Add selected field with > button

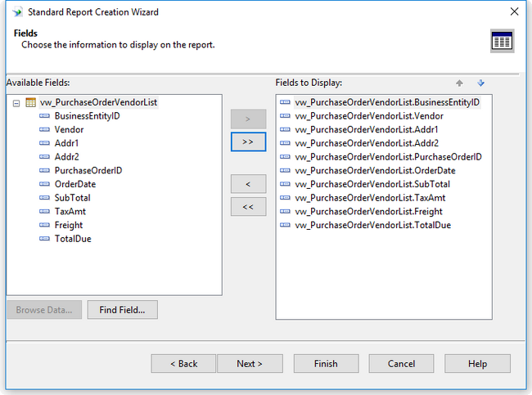pos(248,119)
